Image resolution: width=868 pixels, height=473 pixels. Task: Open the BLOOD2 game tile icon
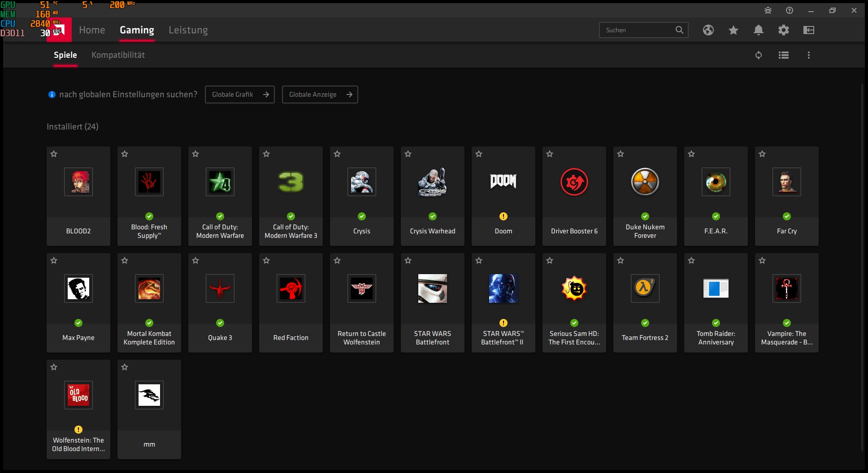click(78, 182)
